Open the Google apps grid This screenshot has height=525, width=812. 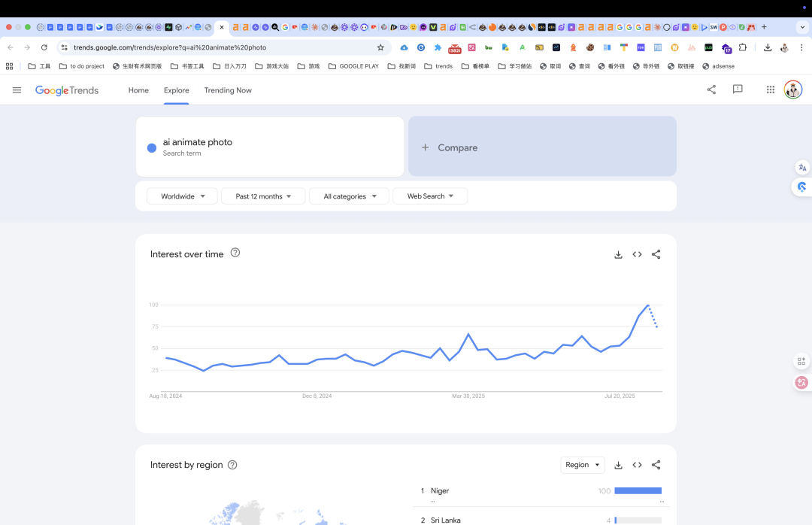771,90
